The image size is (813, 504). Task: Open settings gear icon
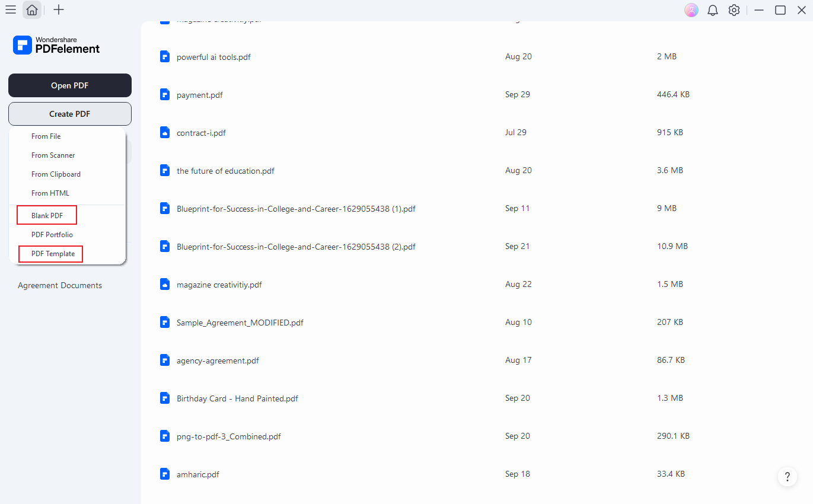[x=734, y=10]
